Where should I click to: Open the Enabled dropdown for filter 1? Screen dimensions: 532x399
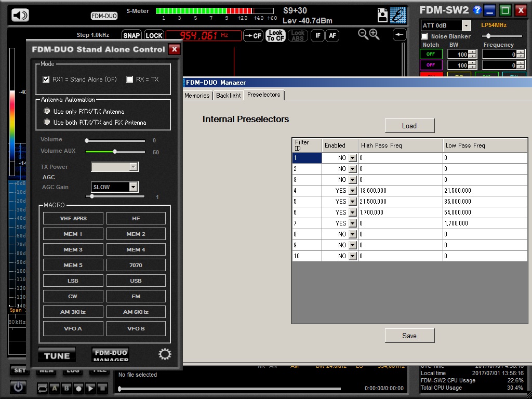pyautogui.click(x=353, y=158)
